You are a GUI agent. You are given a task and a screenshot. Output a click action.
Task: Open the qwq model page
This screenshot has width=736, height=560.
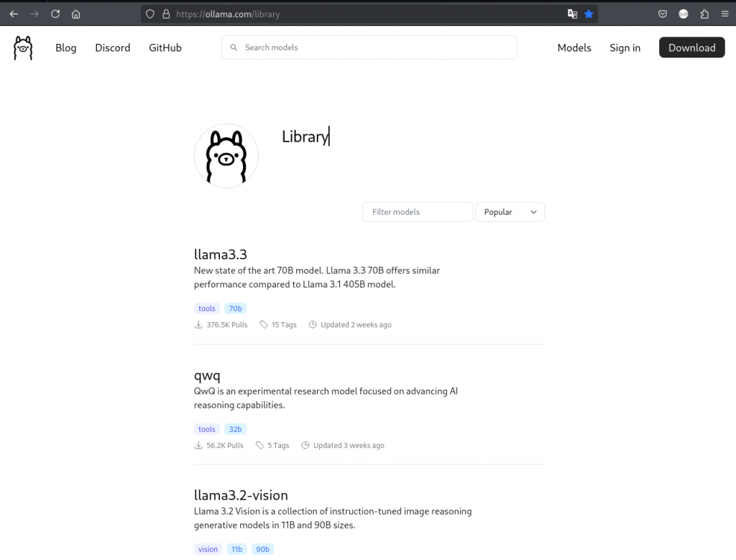pyautogui.click(x=207, y=375)
